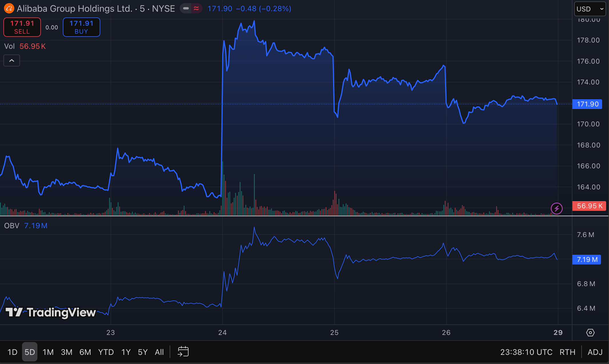Toggle RTH session mode

tap(567, 352)
